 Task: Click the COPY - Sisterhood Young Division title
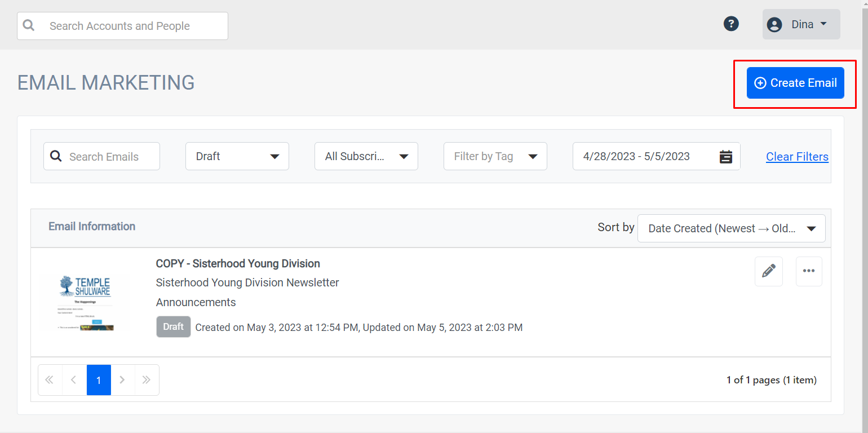pos(238,263)
